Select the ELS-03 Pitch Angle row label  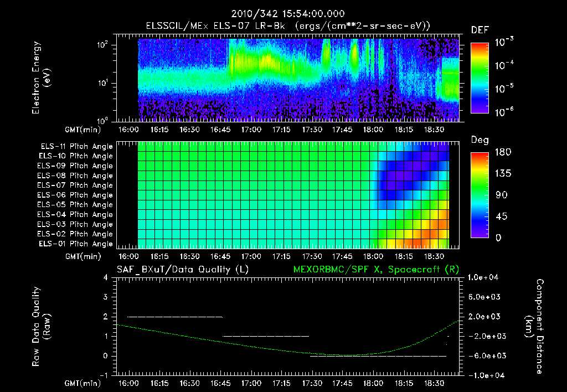click(75, 224)
